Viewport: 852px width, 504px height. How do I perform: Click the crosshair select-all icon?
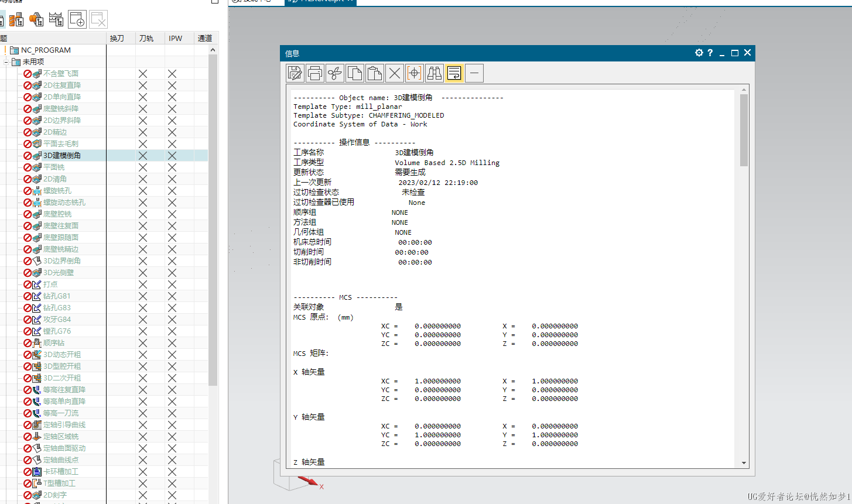tap(415, 73)
